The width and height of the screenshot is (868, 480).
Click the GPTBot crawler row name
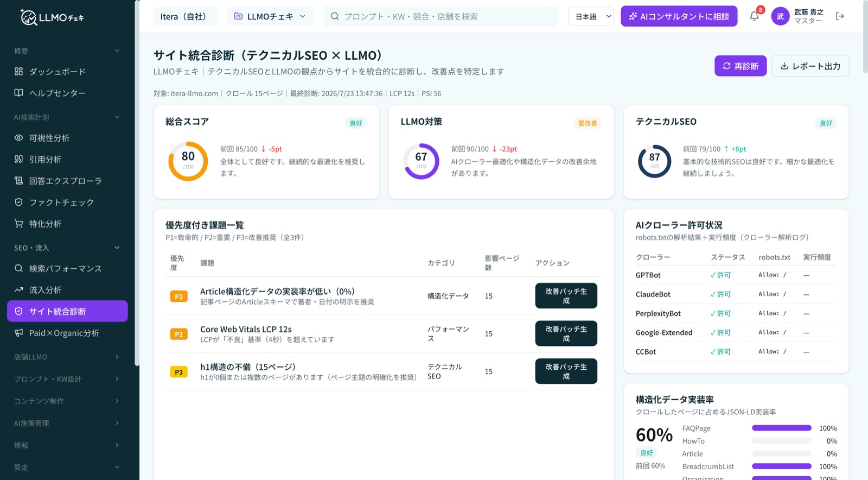click(648, 275)
